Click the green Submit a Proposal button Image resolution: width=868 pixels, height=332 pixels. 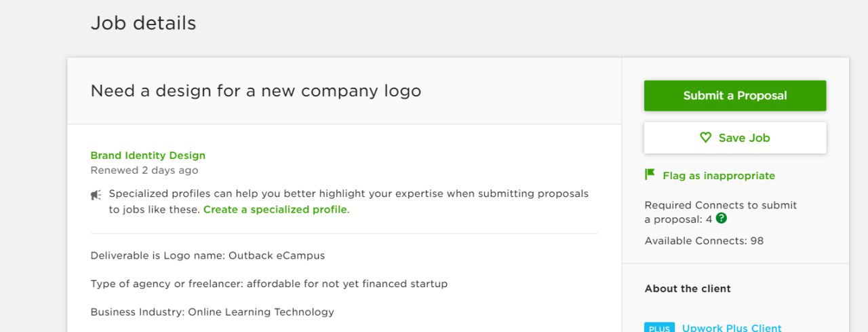[735, 96]
